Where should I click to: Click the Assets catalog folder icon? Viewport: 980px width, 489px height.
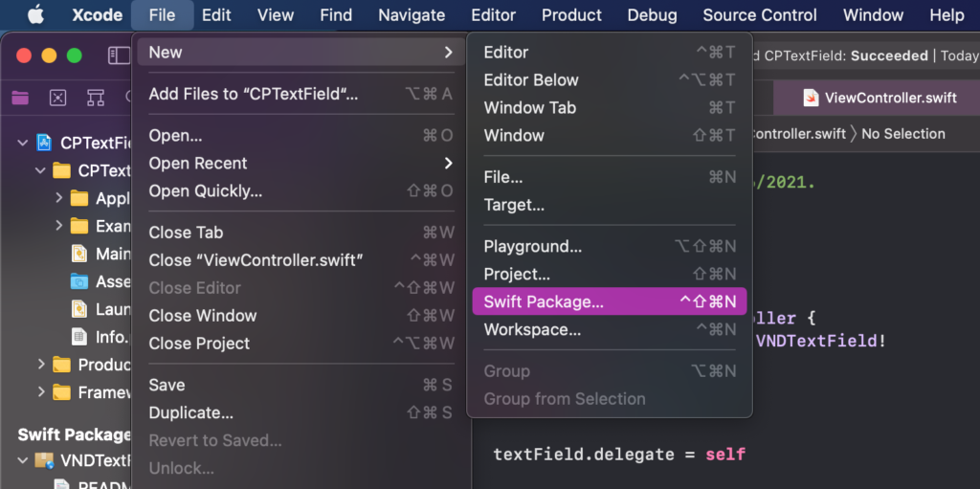click(79, 281)
